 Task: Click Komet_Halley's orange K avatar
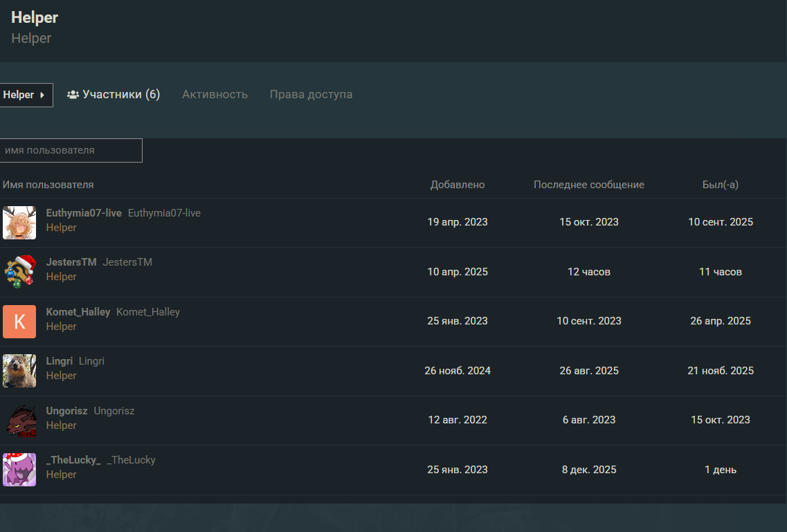(x=19, y=322)
